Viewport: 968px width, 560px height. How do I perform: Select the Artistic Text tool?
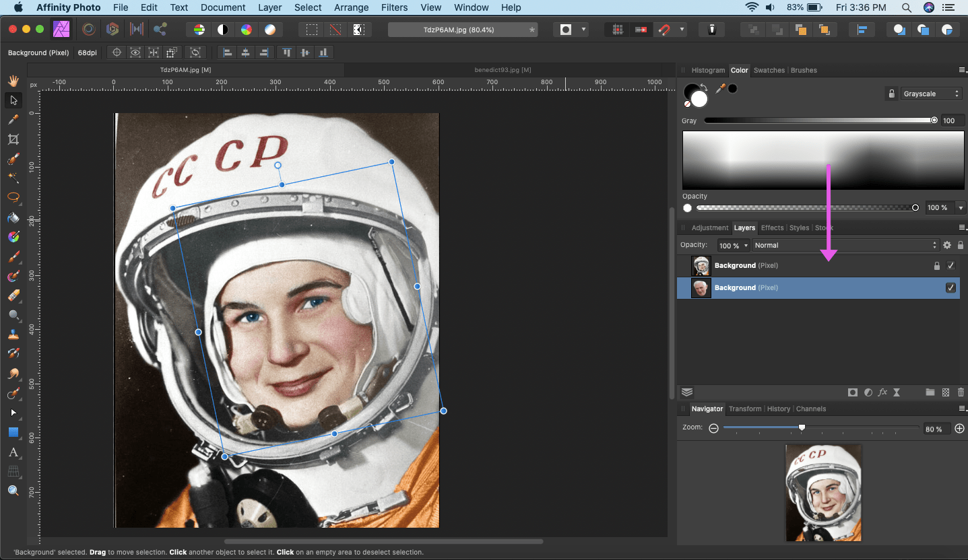13,452
